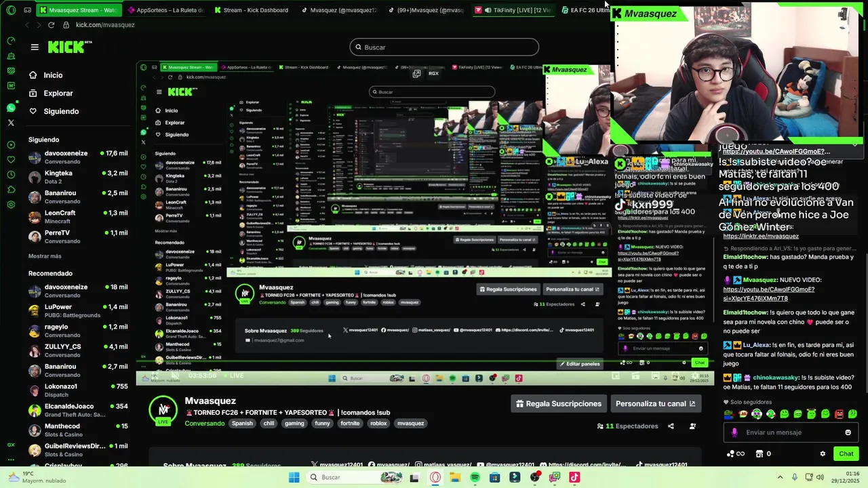
Task: Expand Mostrar más in following list
Action: click(45, 256)
